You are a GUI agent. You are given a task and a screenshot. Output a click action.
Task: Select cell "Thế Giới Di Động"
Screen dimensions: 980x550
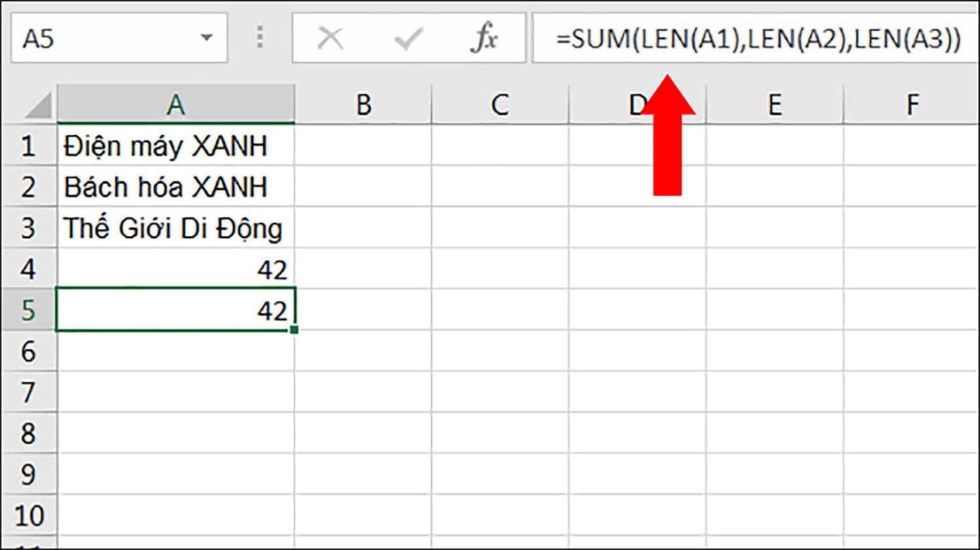(176, 227)
